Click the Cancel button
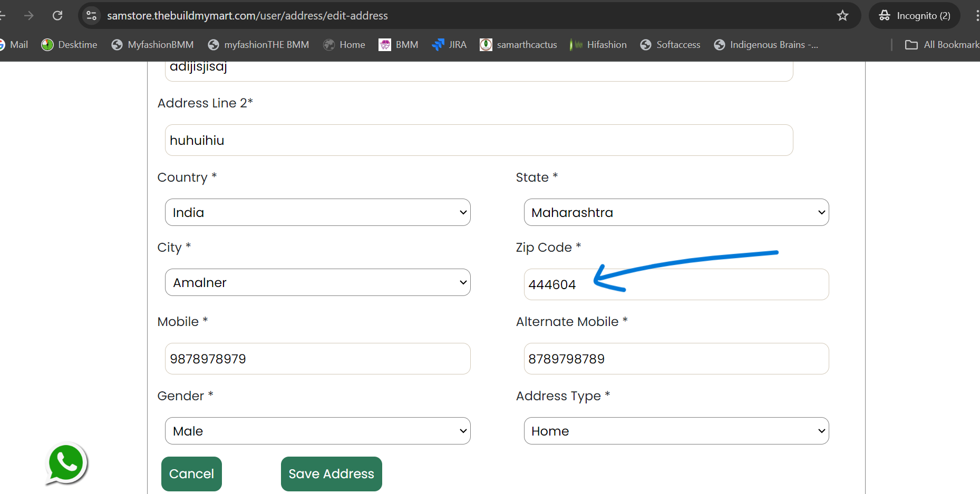Screen dimensions: 980x494 coord(191,474)
